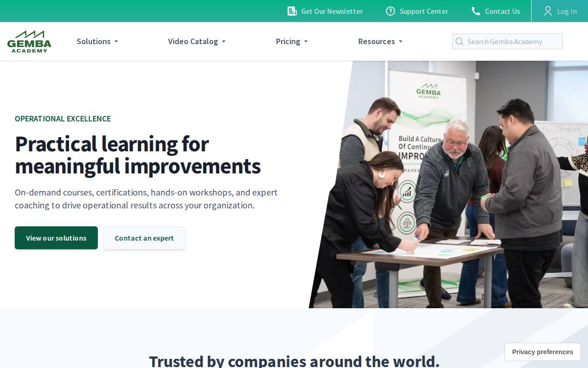Go to Support Center
The height and width of the screenshot is (368, 588).
[x=417, y=11]
